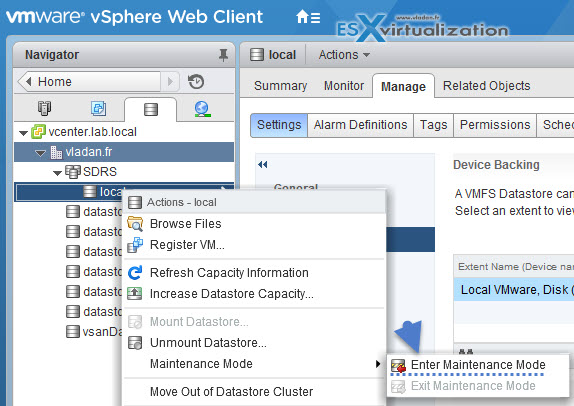Collapse the vcenter.lab.local tree node

click(x=23, y=133)
